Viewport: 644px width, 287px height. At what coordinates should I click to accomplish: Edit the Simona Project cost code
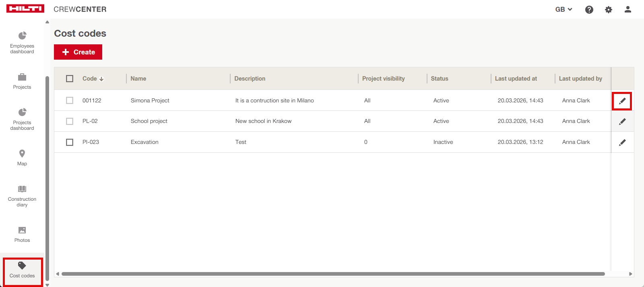tap(622, 101)
